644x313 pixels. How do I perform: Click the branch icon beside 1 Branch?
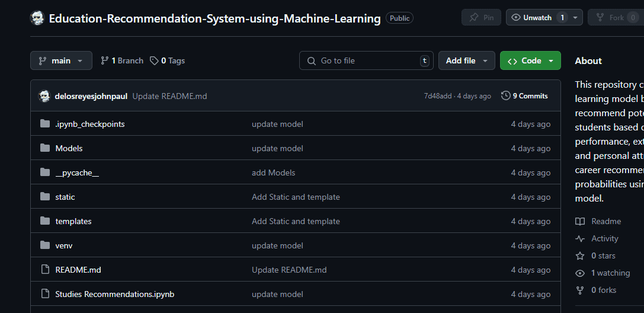click(x=105, y=61)
